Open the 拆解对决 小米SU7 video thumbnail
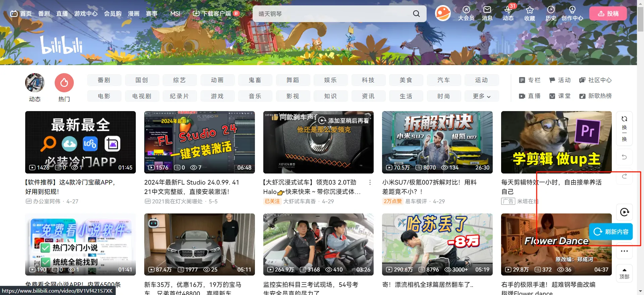Image resolution: width=644 pixels, height=295 pixels. [437, 142]
